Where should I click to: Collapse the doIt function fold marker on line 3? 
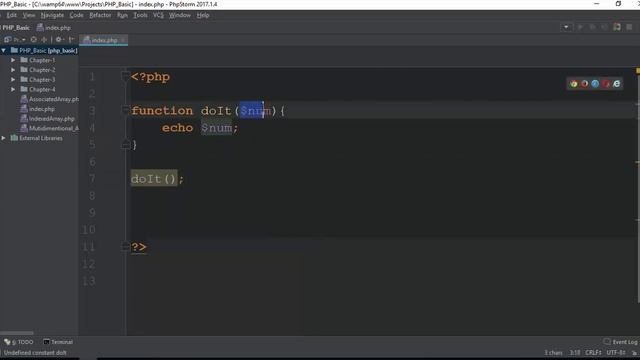click(x=125, y=110)
